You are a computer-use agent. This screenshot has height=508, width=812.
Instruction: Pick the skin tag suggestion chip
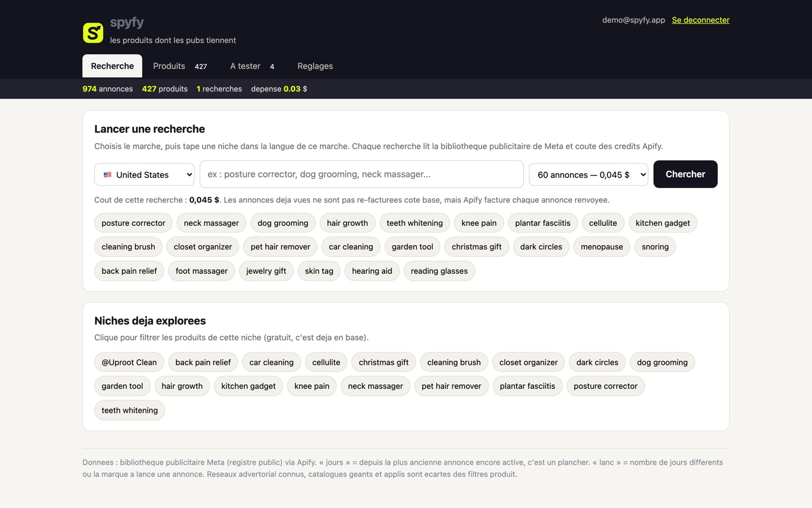319,271
